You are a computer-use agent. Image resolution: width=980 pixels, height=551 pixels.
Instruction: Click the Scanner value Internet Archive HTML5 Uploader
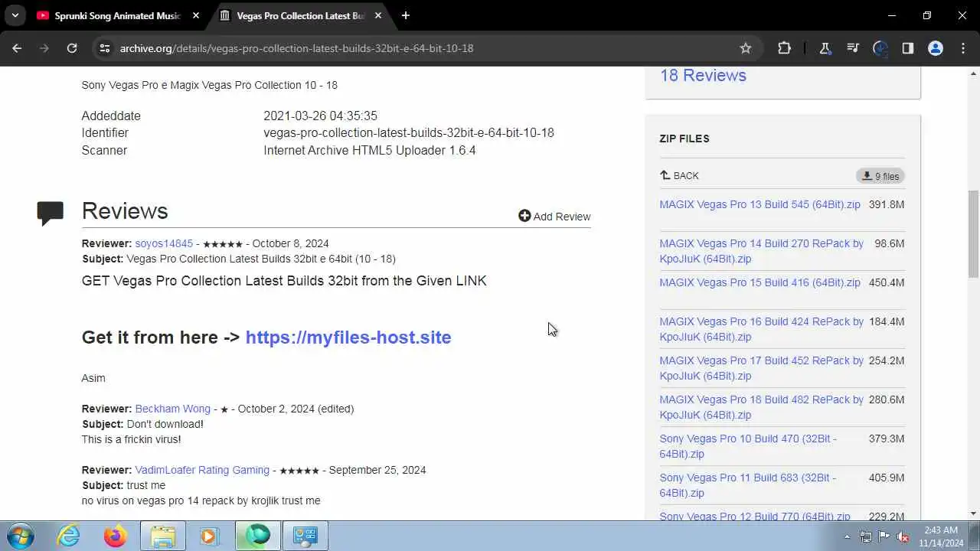pyautogui.click(x=370, y=151)
